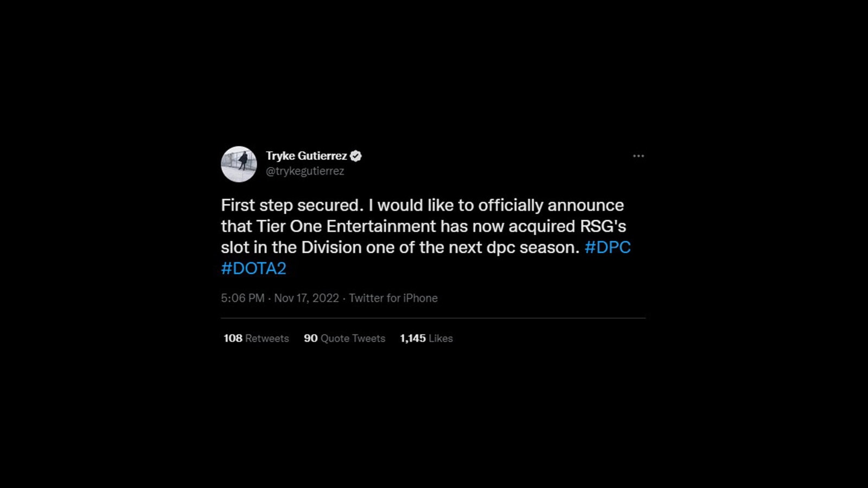Screen dimensions: 868x488
Task: View the 1,145 Likes list
Action: 412,338
